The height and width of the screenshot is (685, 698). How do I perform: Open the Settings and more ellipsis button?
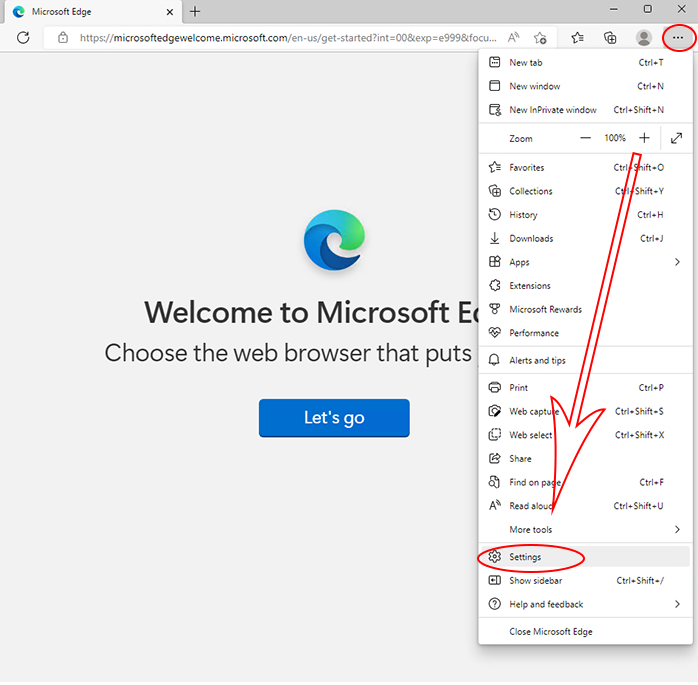pyautogui.click(x=678, y=38)
